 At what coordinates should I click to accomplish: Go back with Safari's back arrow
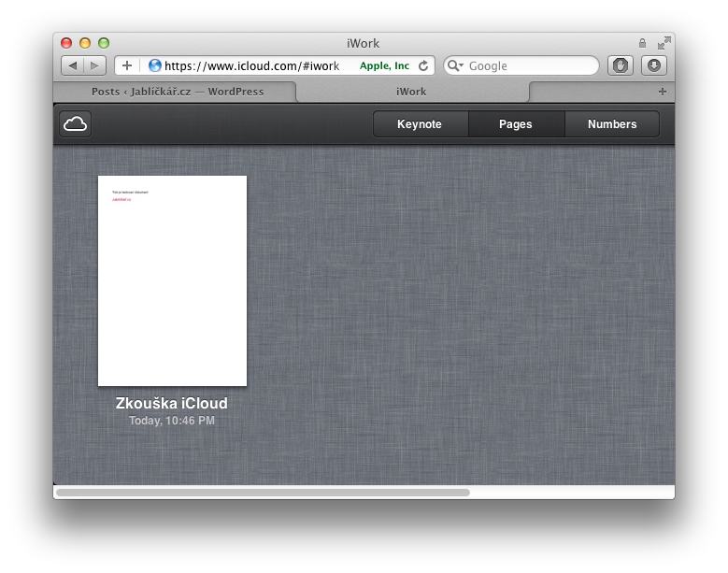73,65
